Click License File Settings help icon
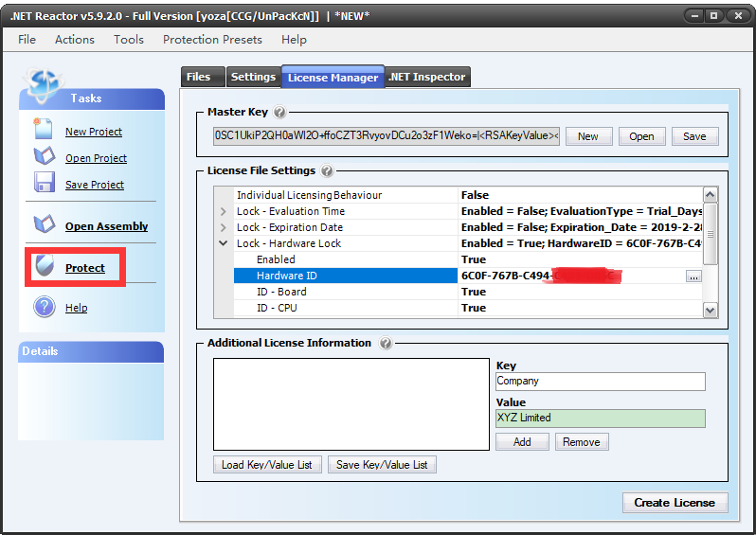The width and height of the screenshot is (756, 535). point(327,171)
